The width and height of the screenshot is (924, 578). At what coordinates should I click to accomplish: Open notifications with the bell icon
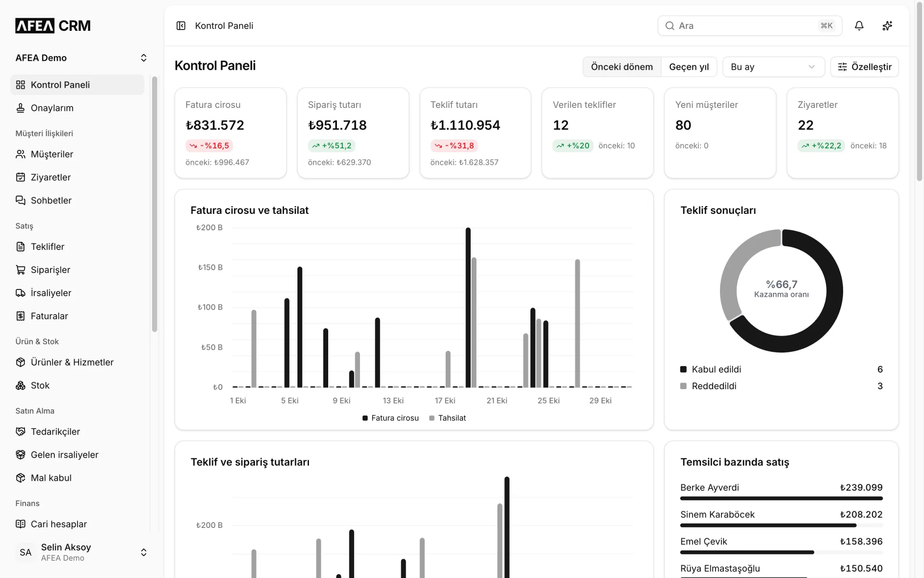pyautogui.click(x=859, y=26)
